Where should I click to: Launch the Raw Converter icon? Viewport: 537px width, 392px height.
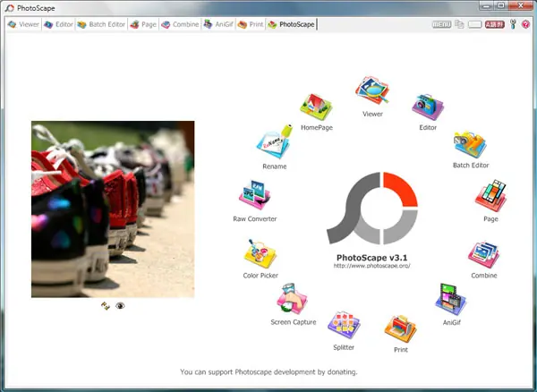tap(254, 195)
